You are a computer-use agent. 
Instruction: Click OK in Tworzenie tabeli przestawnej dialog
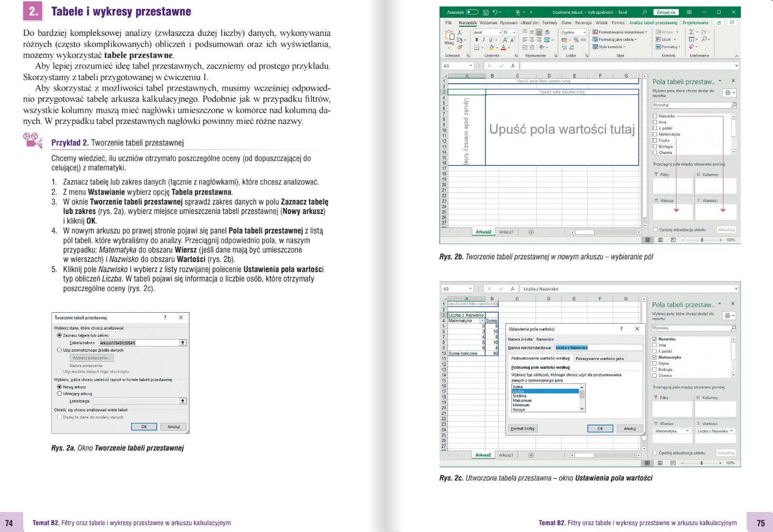point(144,427)
